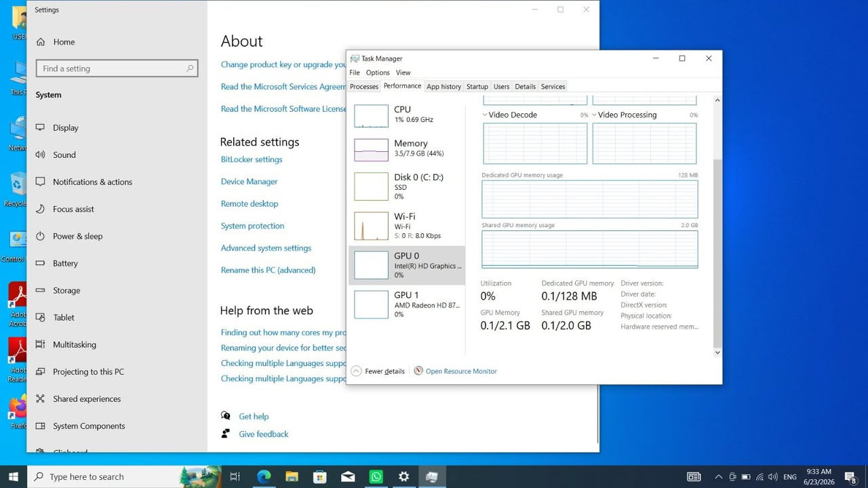Open Microsoft Store from the taskbar
The height and width of the screenshot is (488, 868).
coord(319,476)
